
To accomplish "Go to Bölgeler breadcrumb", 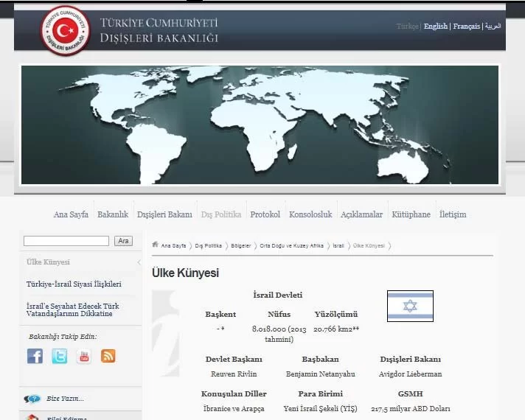I will click(240, 245).
